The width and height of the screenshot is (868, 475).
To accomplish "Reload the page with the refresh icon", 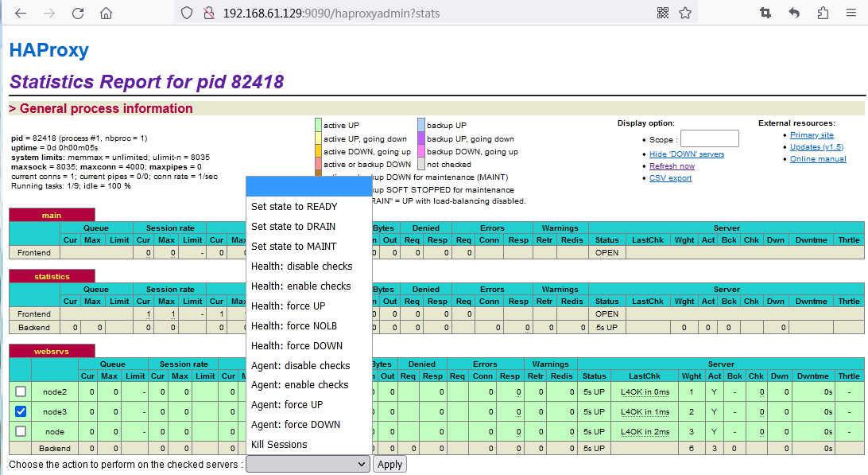I will [78, 14].
